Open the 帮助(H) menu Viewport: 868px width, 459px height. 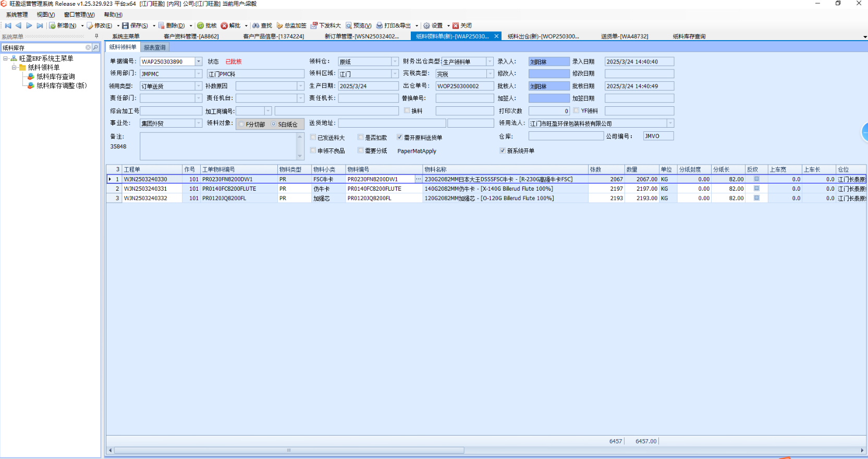(x=113, y=15)
